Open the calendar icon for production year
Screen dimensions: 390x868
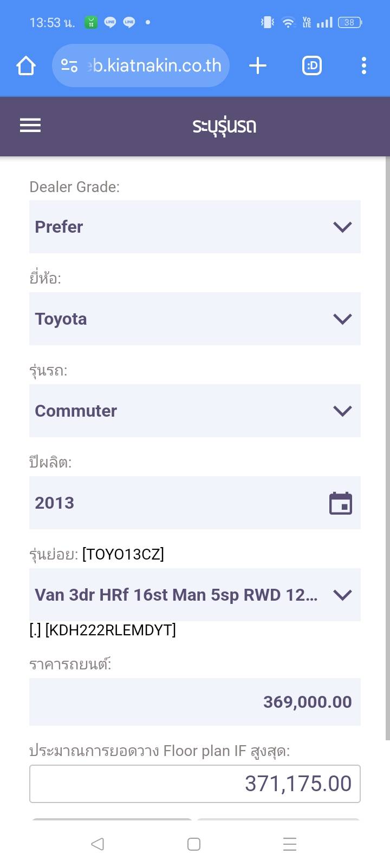[341, 503]
